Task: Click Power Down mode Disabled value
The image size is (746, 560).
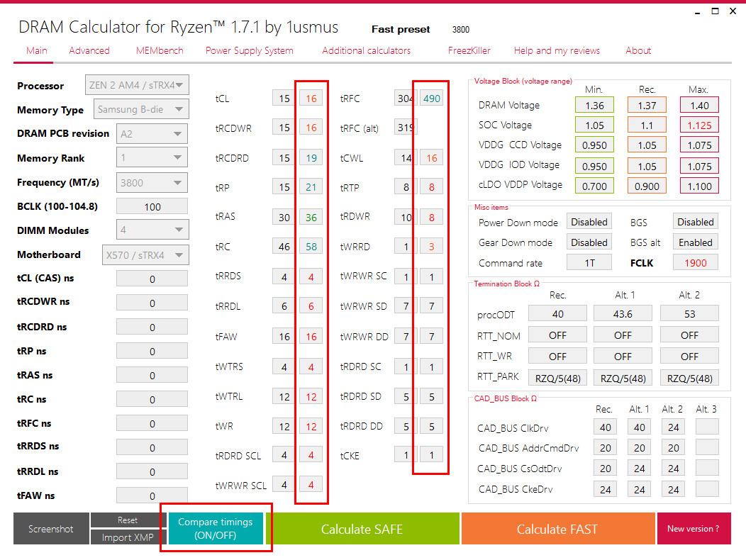Action: pyautogui.click(x=589, y=222)
